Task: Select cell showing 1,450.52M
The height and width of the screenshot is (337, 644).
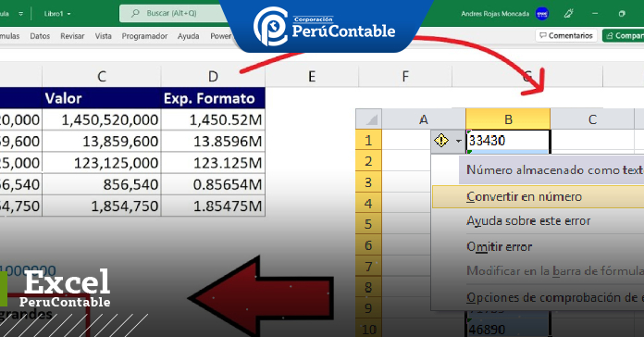Action: pyautogui.click(x=213, y=119)
